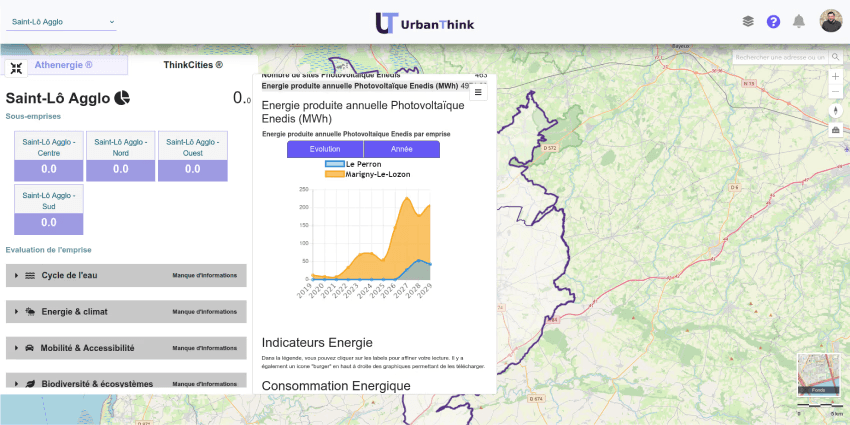Toggle Marigny-Le-Lozon series in legend

click(368, 174)
